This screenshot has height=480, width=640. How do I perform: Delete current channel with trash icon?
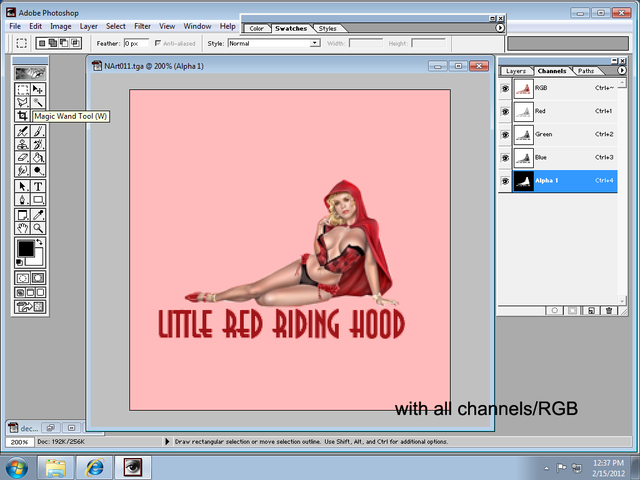pos(609,311)
